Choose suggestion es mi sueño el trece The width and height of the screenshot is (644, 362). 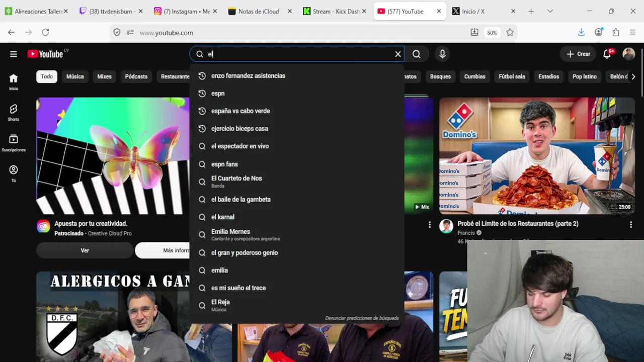[x=297, y=288]
